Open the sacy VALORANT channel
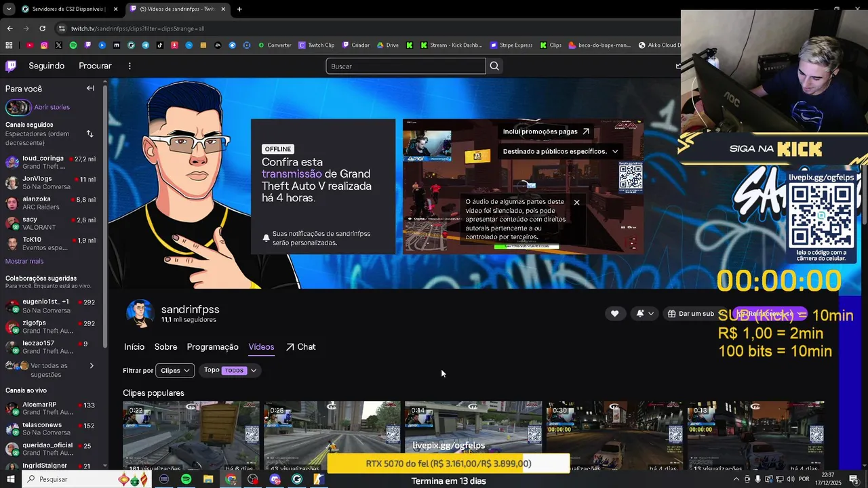The height and width of the screenshot is (488, 868). tap(50, 223)
